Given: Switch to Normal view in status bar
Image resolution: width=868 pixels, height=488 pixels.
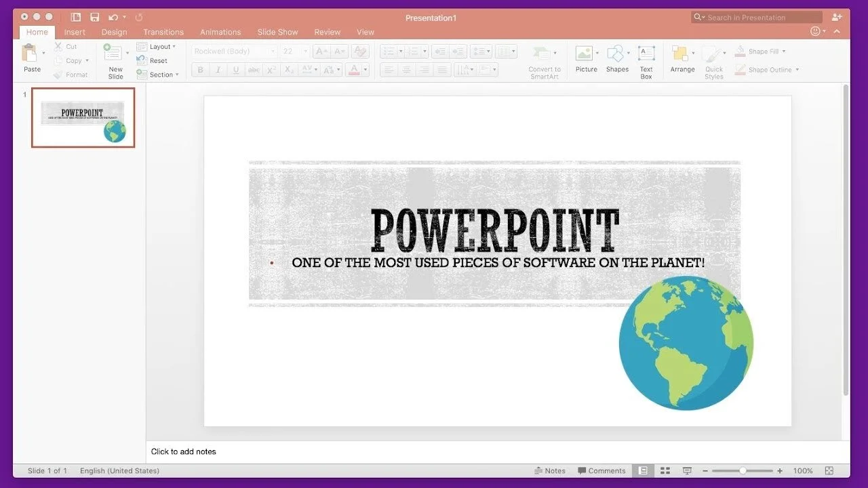Looking at the screenshot, I should 643,470.
